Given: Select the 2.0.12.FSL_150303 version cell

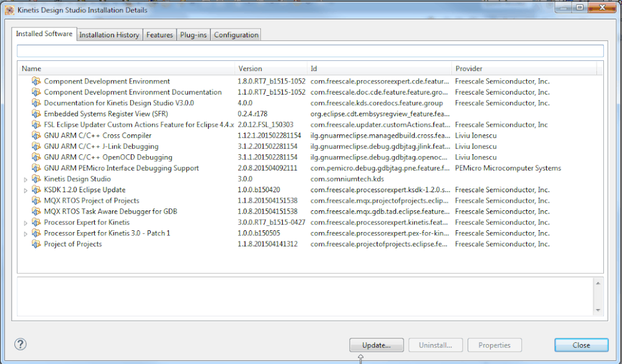Looking at the screenshot, I should pos(265,124).
